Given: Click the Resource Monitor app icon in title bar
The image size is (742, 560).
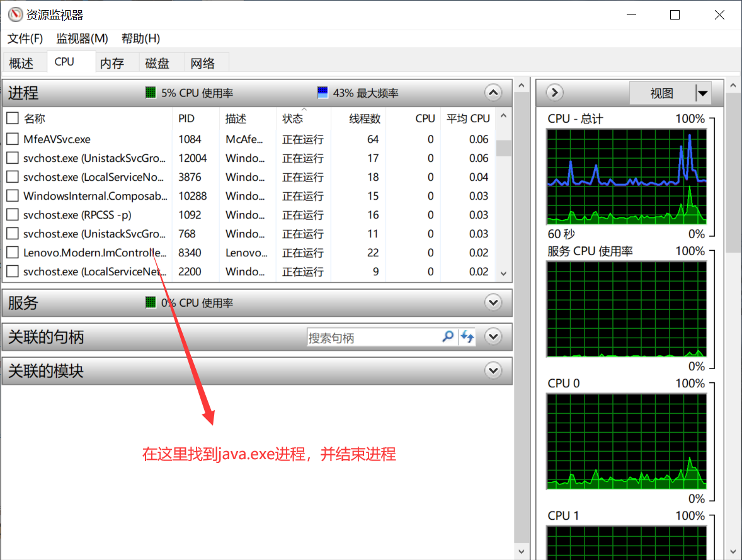Looking at the screenshot, I should click(x=15, y=14).
